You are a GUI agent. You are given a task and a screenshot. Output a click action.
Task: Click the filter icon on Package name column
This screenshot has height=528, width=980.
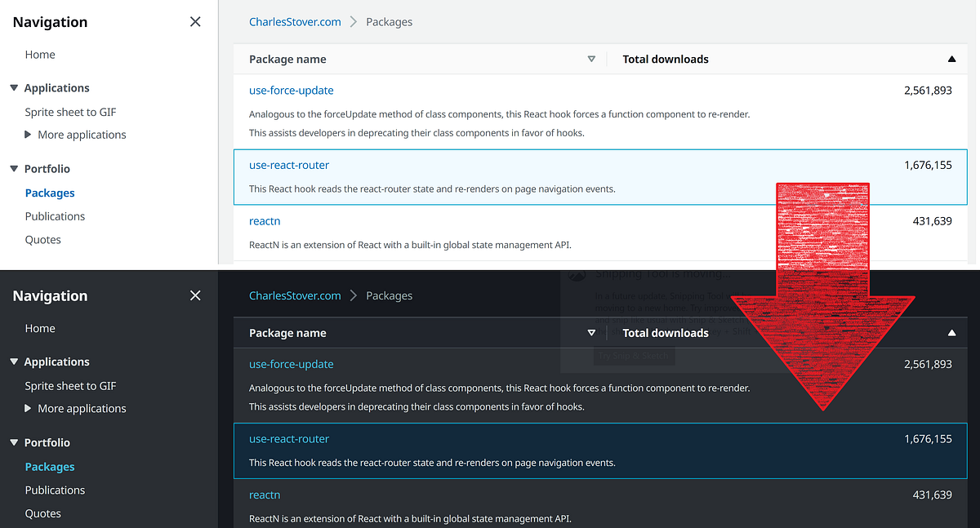click(591, 59)
